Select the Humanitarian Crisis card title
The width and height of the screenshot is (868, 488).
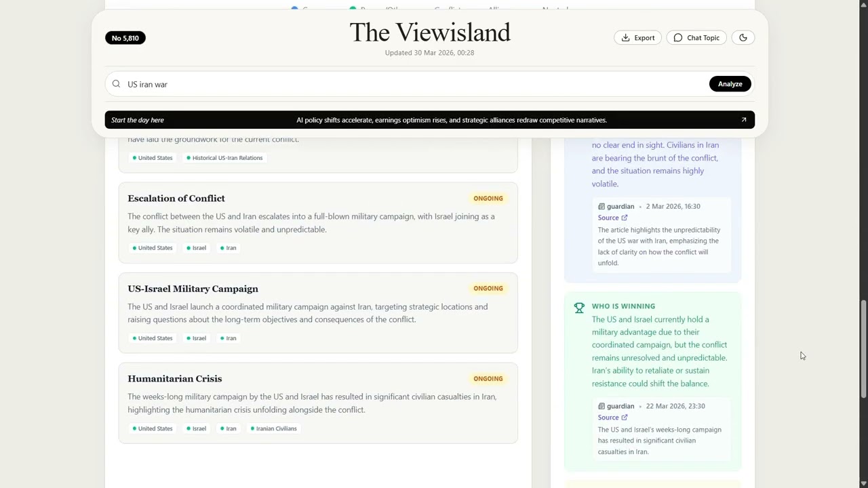pyautogui.click(x=175, y=379)
